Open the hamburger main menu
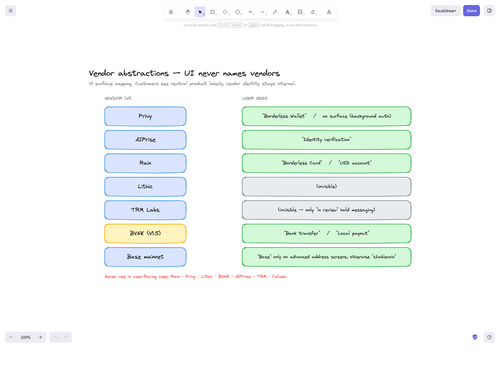Viewport: 500px width, 375px height. click(11, 11)
